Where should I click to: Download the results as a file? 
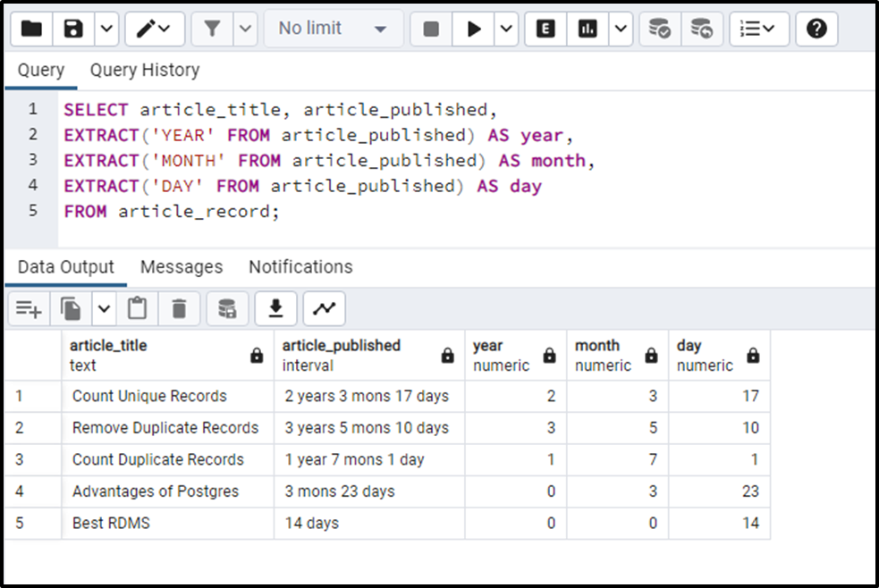pyautogui.click(x=275, y=307)
